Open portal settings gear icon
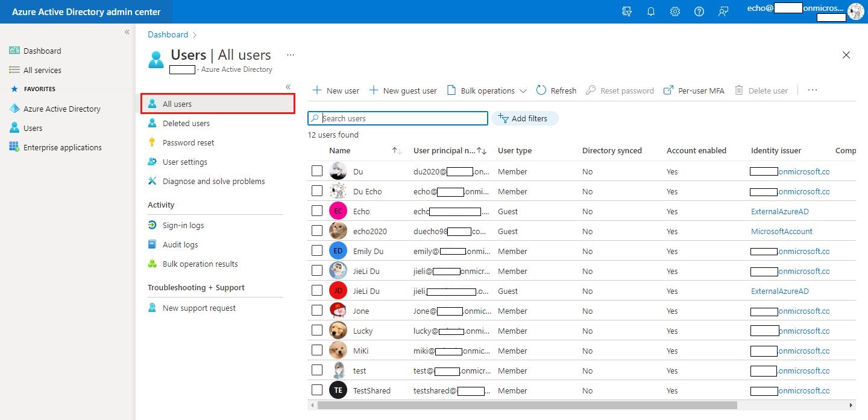 [x=675, y=11]
